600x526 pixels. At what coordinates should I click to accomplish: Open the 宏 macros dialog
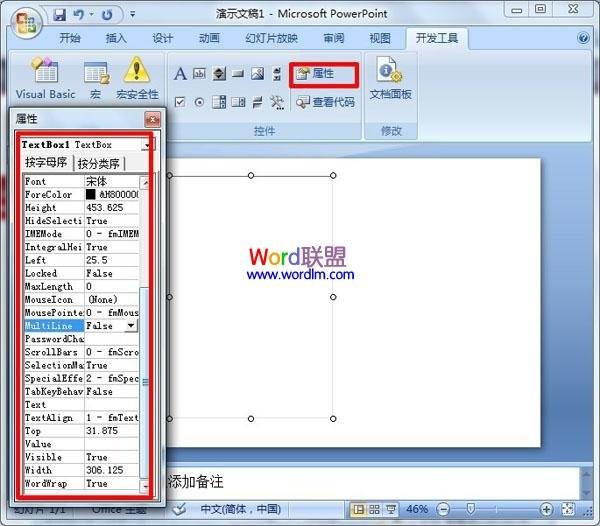[96, 80]
